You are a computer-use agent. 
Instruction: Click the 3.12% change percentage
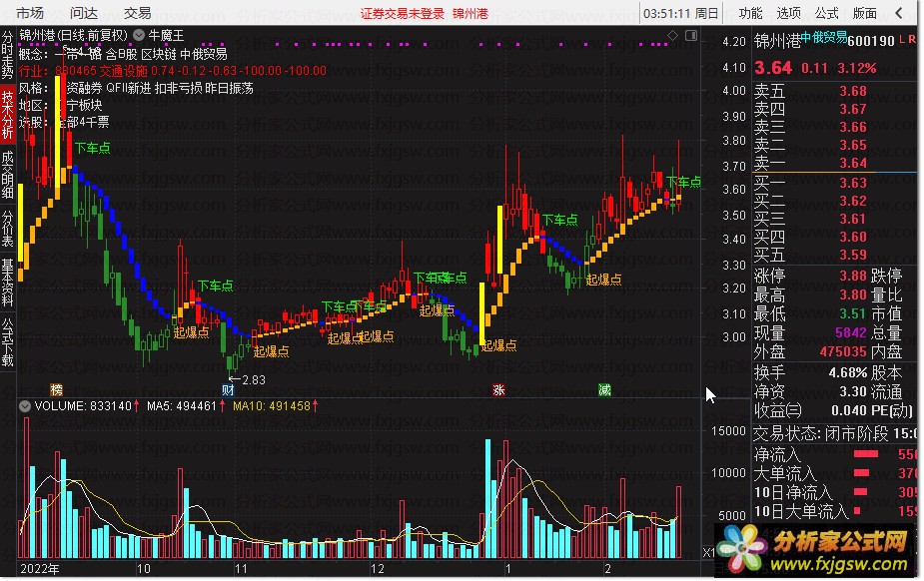point(856,68)
